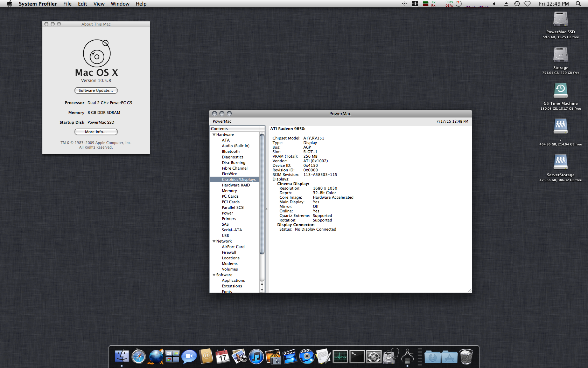
Task: Launch iTunes from the dock
Action: 256,357
